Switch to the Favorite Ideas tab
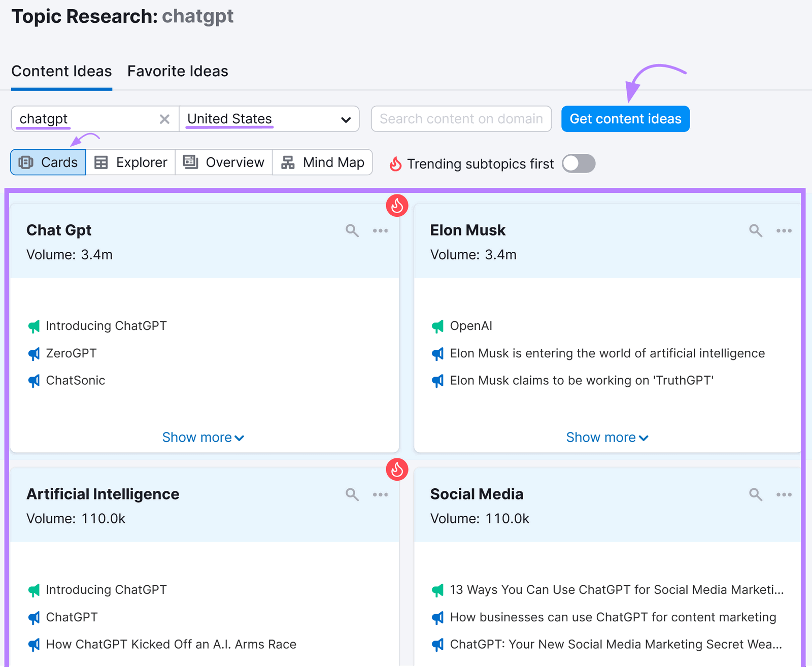Viewport: 812px width, 667px height. point(177,71)
